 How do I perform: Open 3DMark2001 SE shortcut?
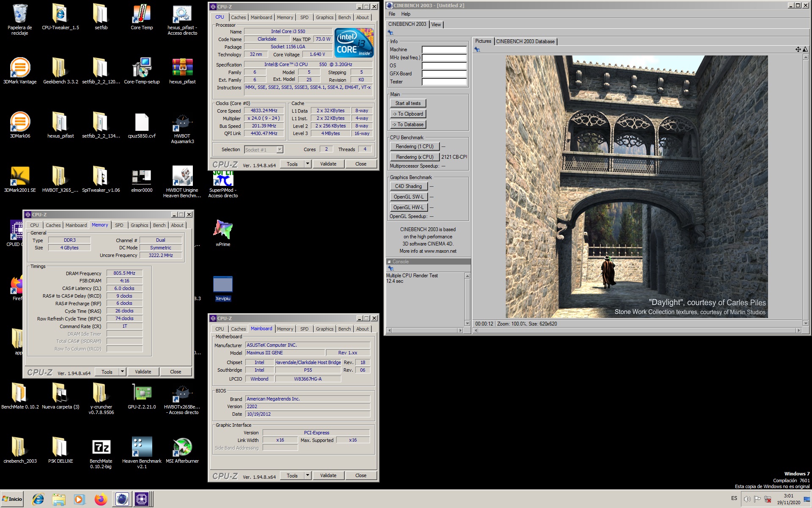tap(20, 179)
